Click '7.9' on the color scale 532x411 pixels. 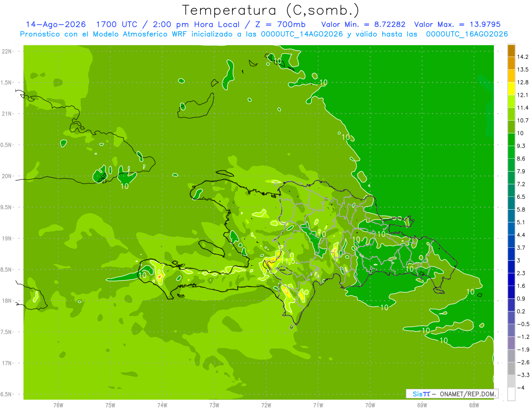point(521,172)
